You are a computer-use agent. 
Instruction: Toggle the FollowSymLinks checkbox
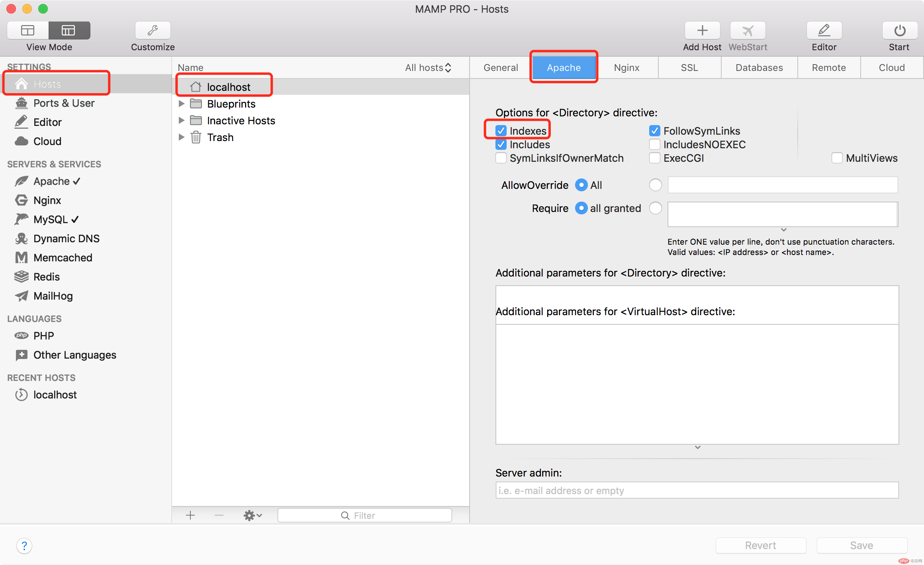(655, 131)
